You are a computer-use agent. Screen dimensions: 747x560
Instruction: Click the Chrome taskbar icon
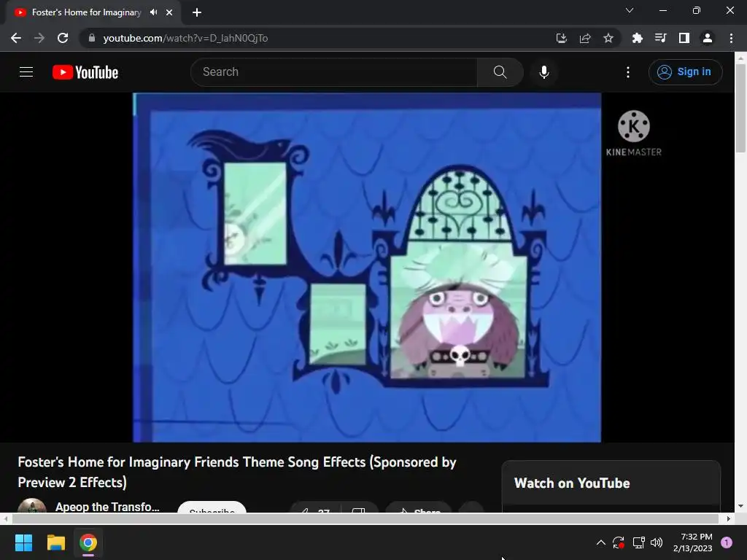tap(88, 542)
